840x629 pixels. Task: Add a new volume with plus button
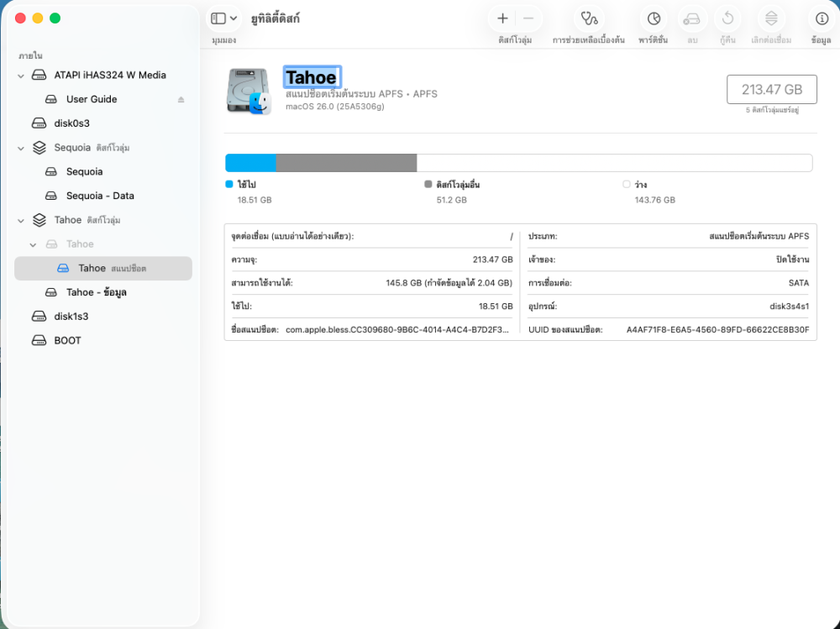(x=502, y=18)
